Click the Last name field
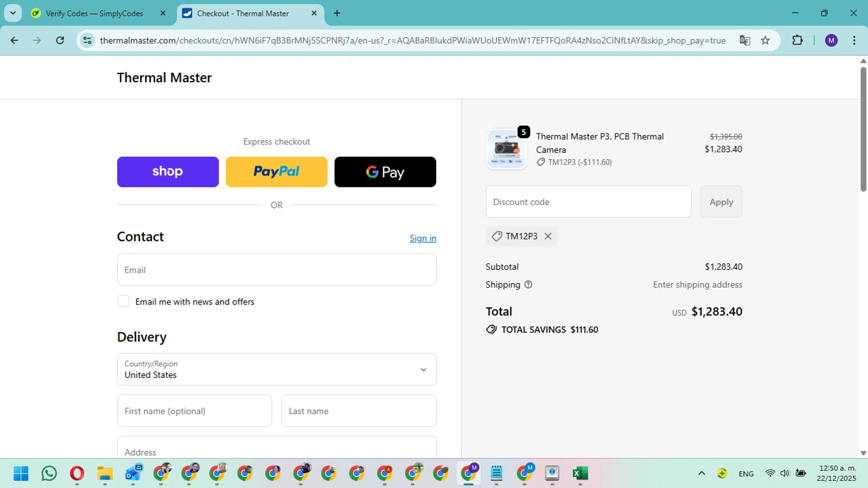The height and width of the screenshot is (488, 868). click(x=359, y=411)
